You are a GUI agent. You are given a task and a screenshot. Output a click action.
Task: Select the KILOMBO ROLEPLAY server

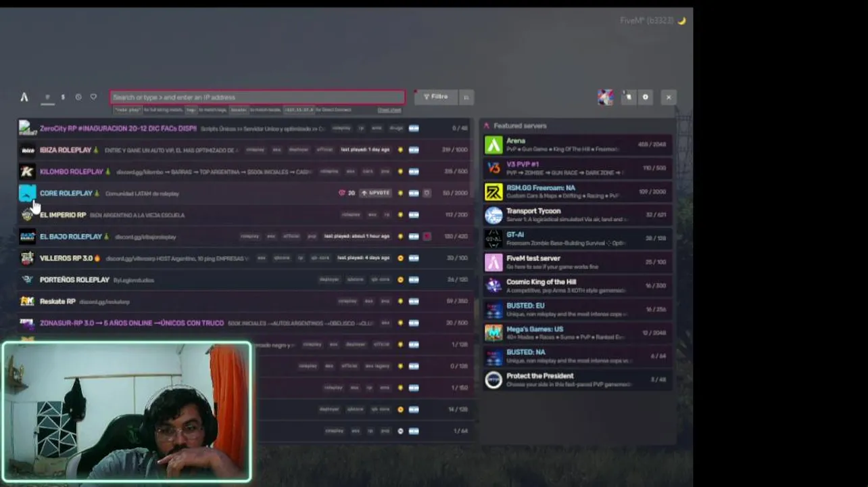245,172
